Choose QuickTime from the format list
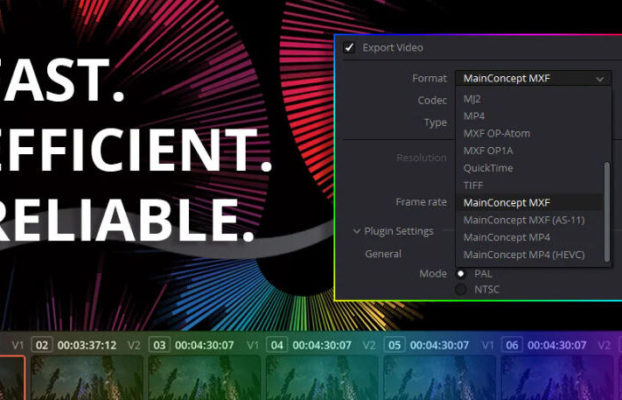 488,168
